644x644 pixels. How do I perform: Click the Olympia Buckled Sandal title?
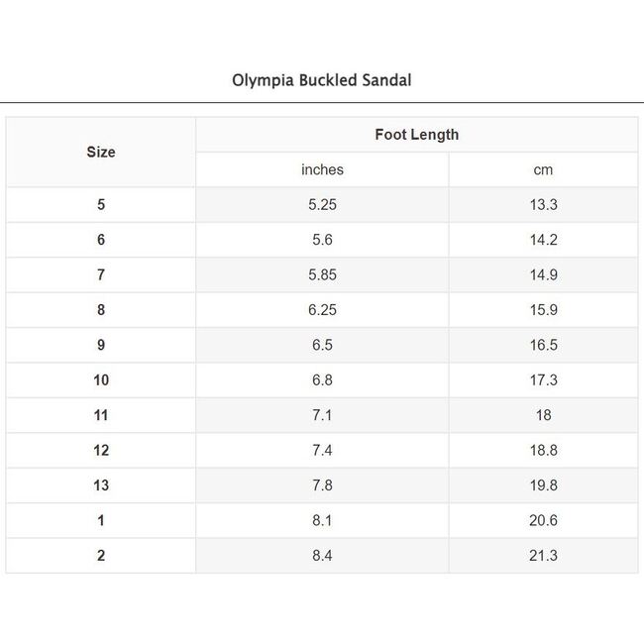point(321,80)
